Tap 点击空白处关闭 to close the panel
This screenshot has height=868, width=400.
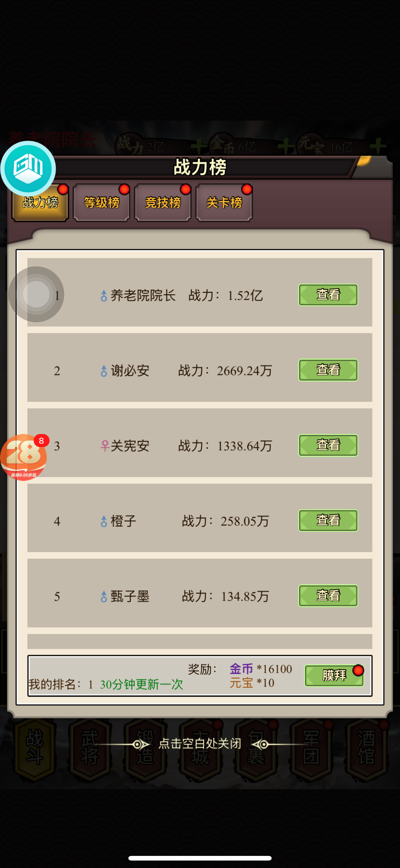tap(200, 743)
